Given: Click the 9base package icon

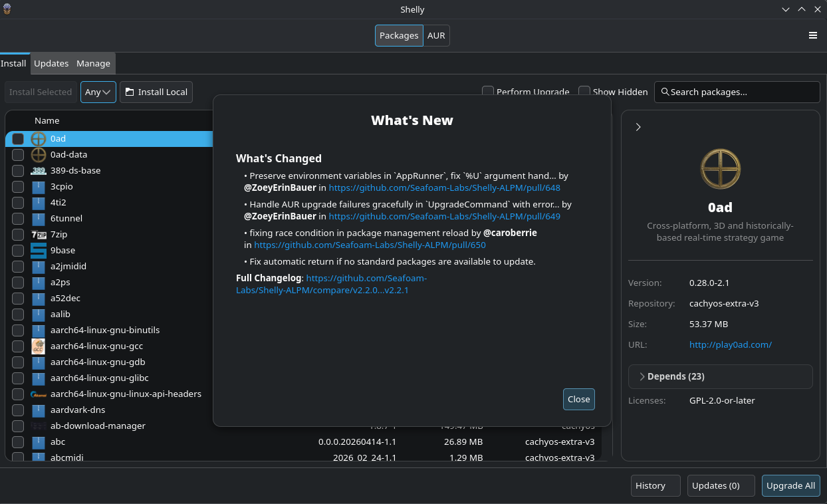Looking at the screenshot, I should [39, 251].
